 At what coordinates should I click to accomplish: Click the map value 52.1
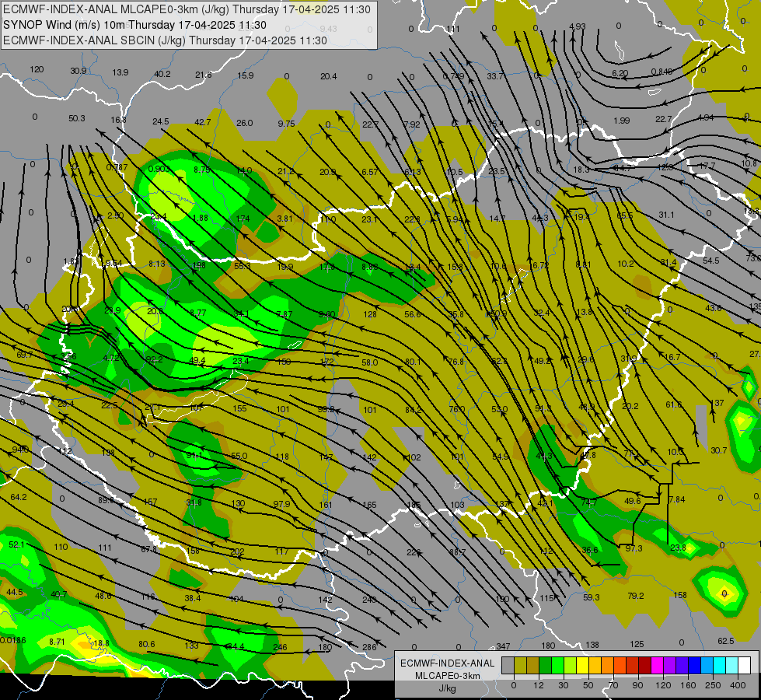tap(16, 544)
